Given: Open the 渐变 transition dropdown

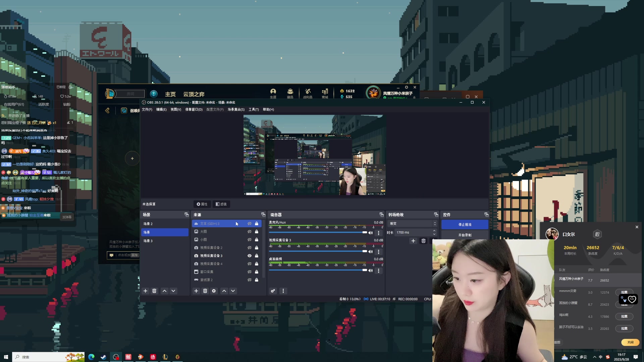Looking at the screenshot, I should pyautogui.click(x=413, y=224).
